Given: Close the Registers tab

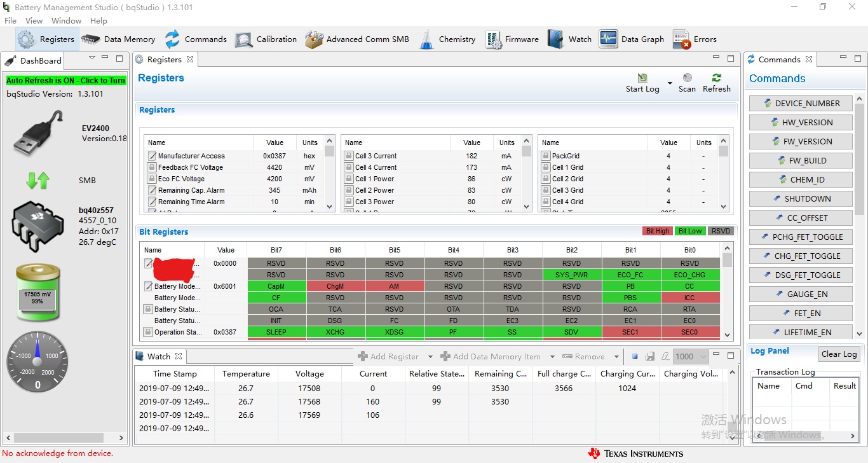Looking at the screenshot, I should (189, 59).
